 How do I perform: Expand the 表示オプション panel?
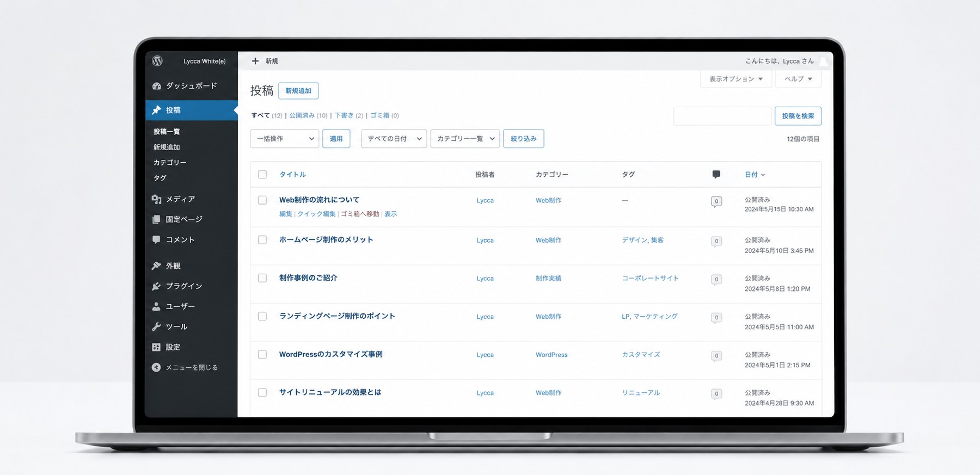pos(736,79)
